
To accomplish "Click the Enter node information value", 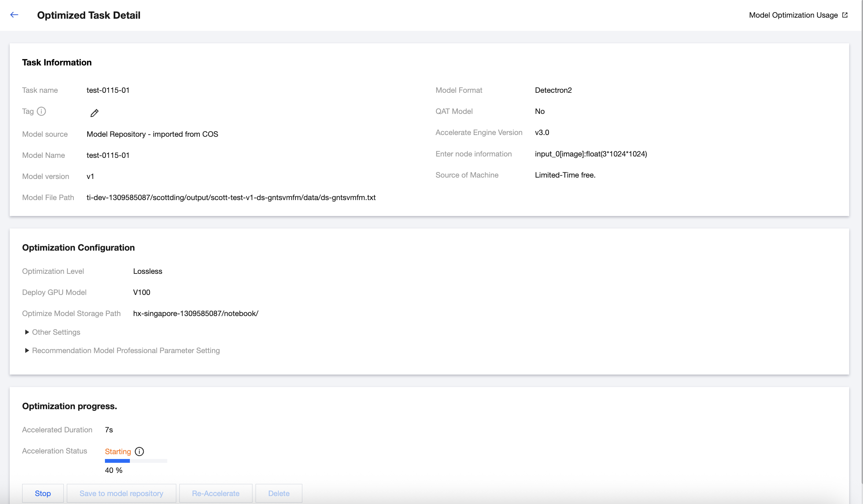I will [591, 154].
